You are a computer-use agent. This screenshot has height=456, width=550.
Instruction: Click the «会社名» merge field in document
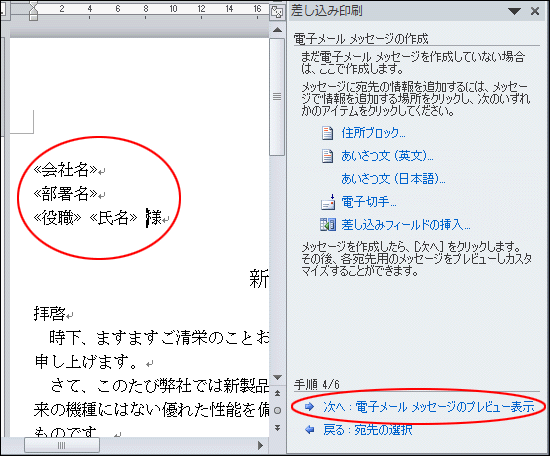pos(65,170)
